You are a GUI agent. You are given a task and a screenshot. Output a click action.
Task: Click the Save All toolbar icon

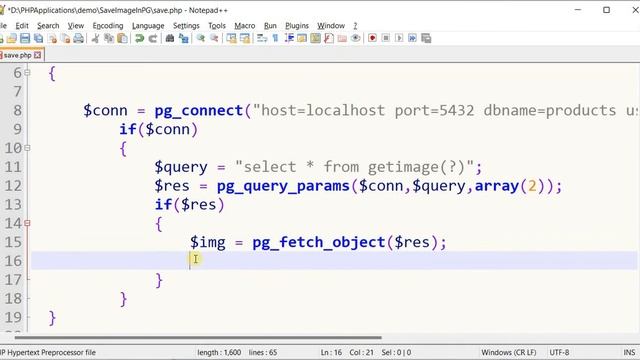pyautogui.click(x=38, y=38)
